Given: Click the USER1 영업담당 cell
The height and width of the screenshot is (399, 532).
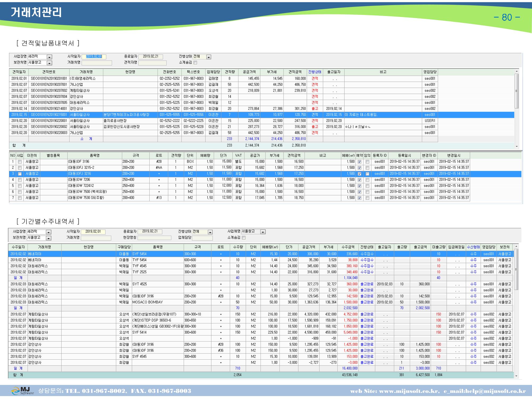Looking at the screenshot, I should click(x=430, y=121).
